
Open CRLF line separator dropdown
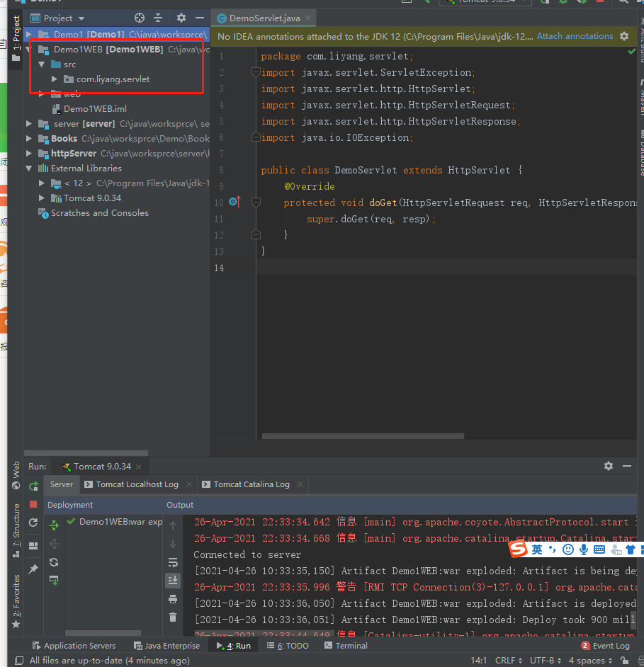pyautogui.click(x=508, y=660)
